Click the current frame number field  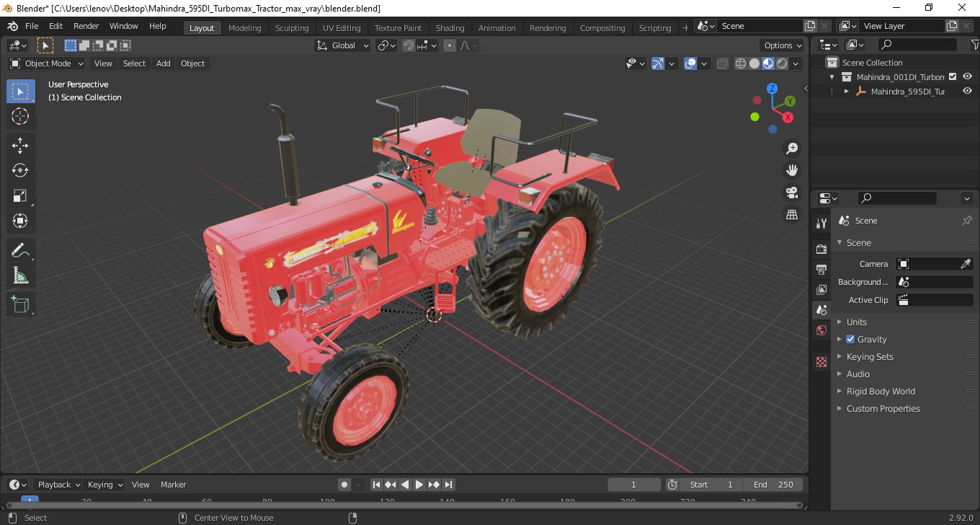[x=634, y=485]
